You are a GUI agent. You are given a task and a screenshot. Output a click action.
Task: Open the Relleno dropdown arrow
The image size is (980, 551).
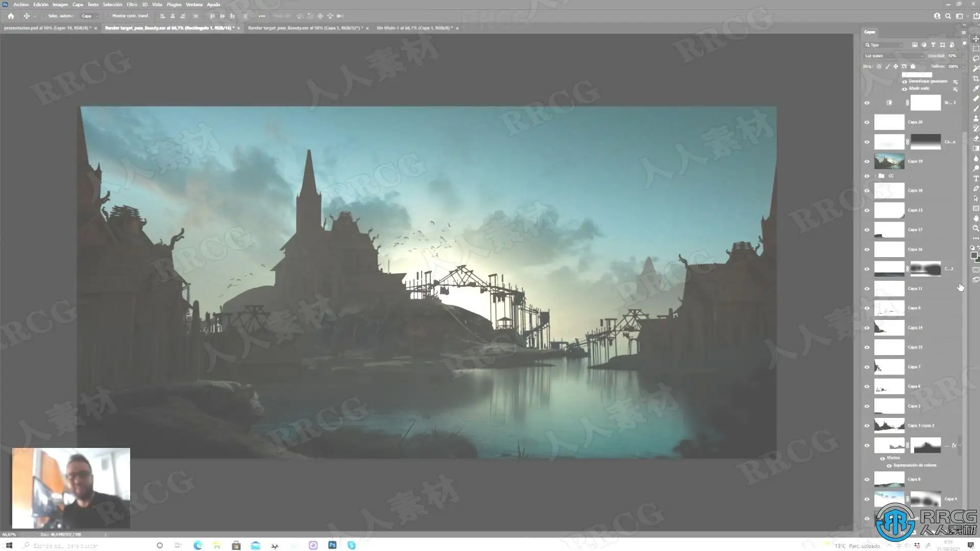click(x=963, y=66)
